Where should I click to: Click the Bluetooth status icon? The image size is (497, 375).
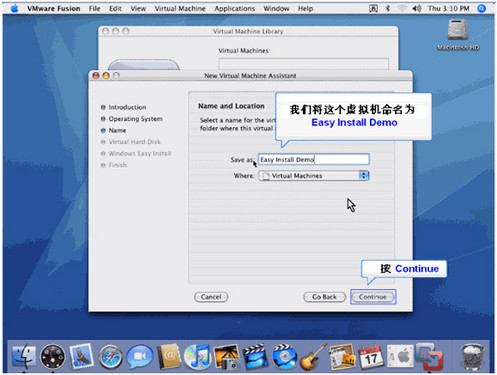(388, 8)
